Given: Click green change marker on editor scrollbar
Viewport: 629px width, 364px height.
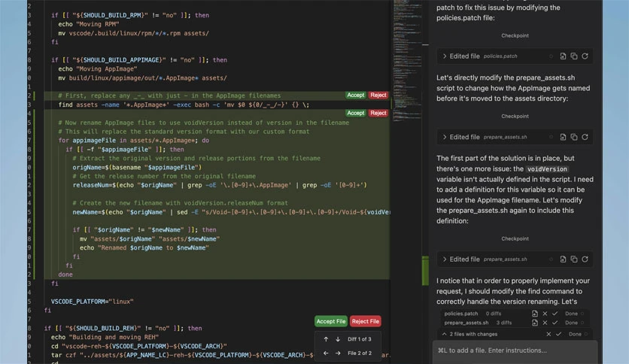Looking at the screenshot, I should click(x=425, y=271).
